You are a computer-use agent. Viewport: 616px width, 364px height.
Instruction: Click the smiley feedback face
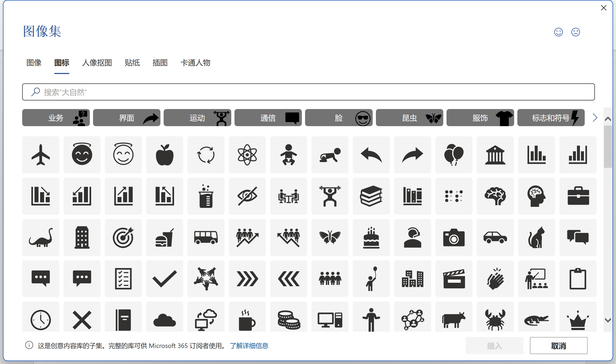pyautogui.click(x=558, y=32)
